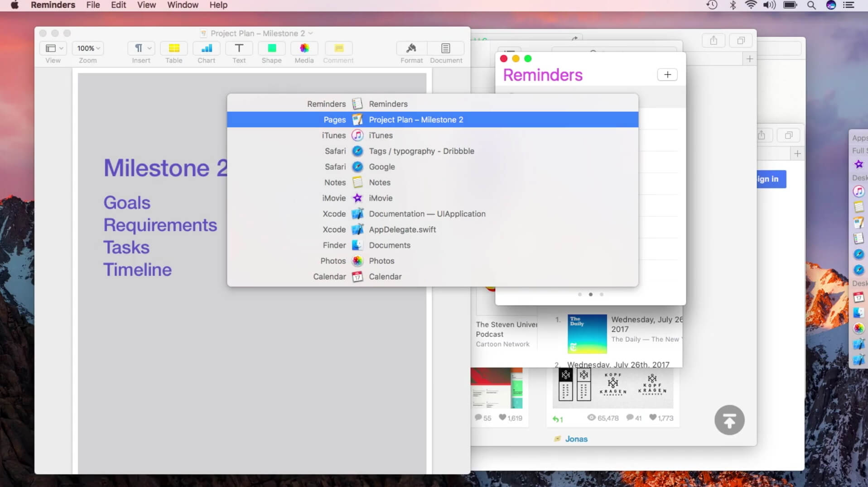This screenshot has width=868, height=487.
Task: Click the 'Milestone 2' heading in Pages document
Action: click(x=166, y=168)
